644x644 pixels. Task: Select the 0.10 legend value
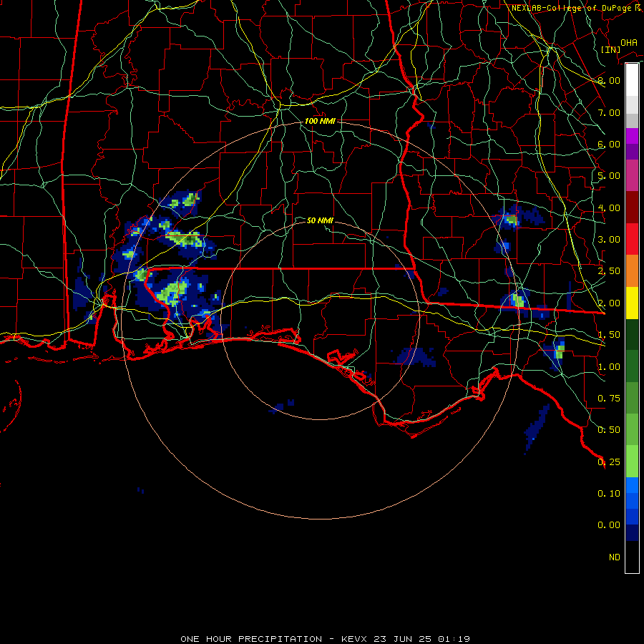click(609, 494)
